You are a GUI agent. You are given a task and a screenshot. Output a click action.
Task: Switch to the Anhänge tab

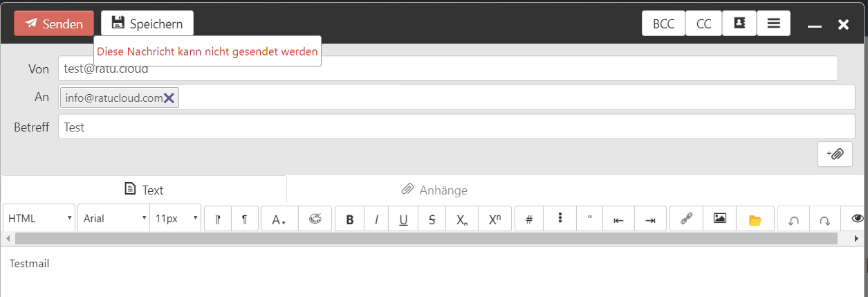(x=434, y=190)
